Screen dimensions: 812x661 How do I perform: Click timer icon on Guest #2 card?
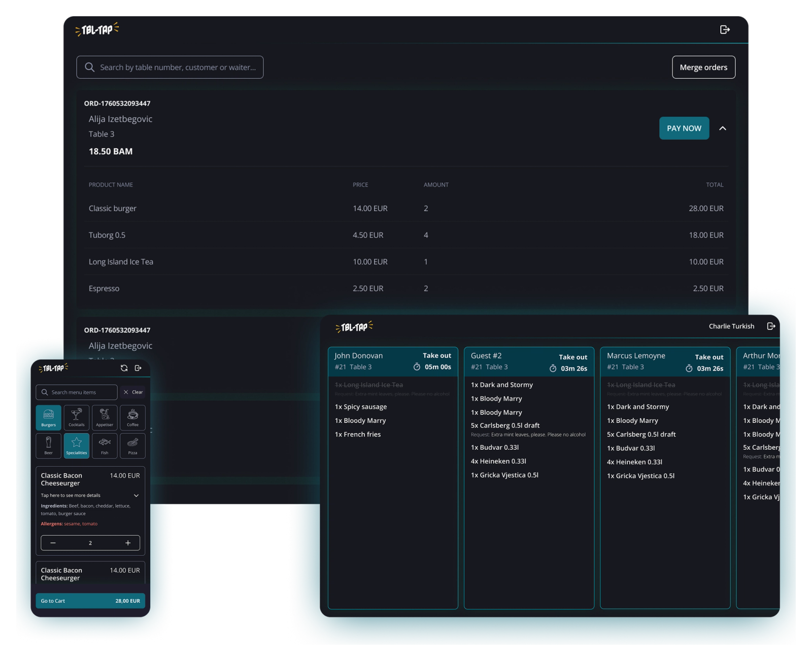pyautogui.click(x=553, y=369)
